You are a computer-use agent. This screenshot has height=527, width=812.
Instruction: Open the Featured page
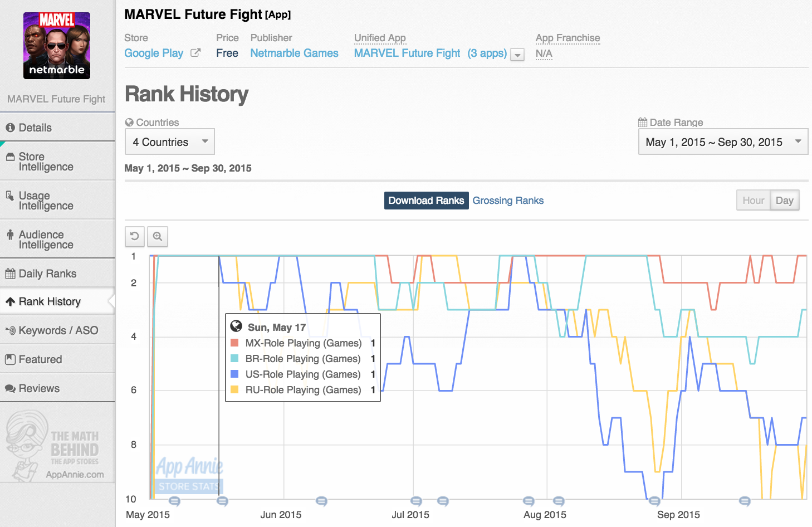coord(57,359)
